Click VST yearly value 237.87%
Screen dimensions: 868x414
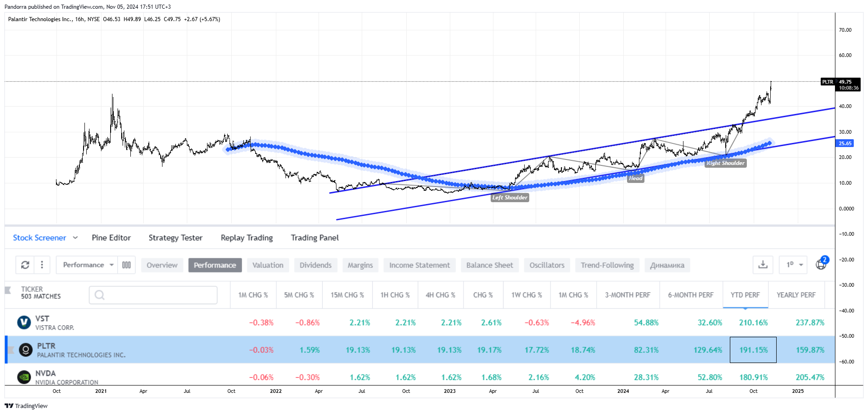(810, 323)
